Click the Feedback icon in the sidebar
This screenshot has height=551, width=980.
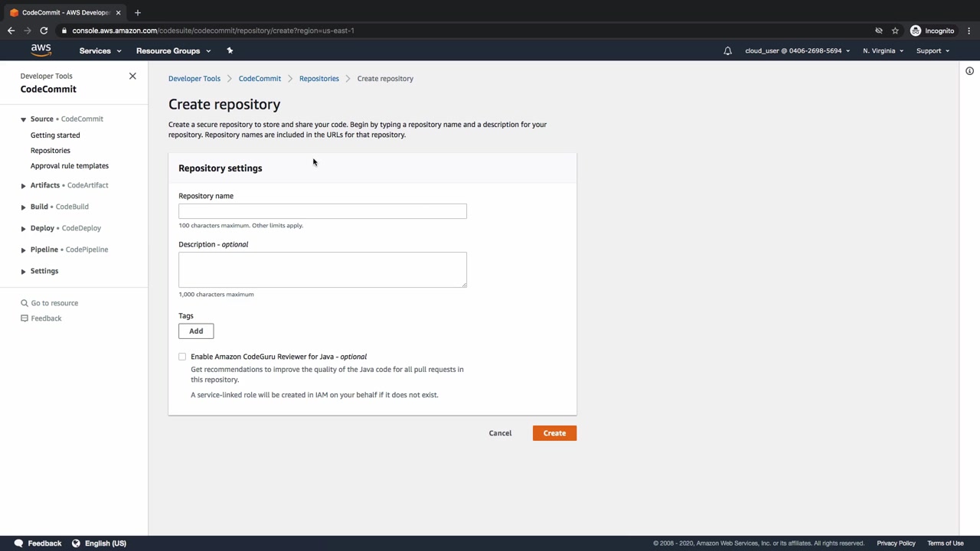point(24,318)
